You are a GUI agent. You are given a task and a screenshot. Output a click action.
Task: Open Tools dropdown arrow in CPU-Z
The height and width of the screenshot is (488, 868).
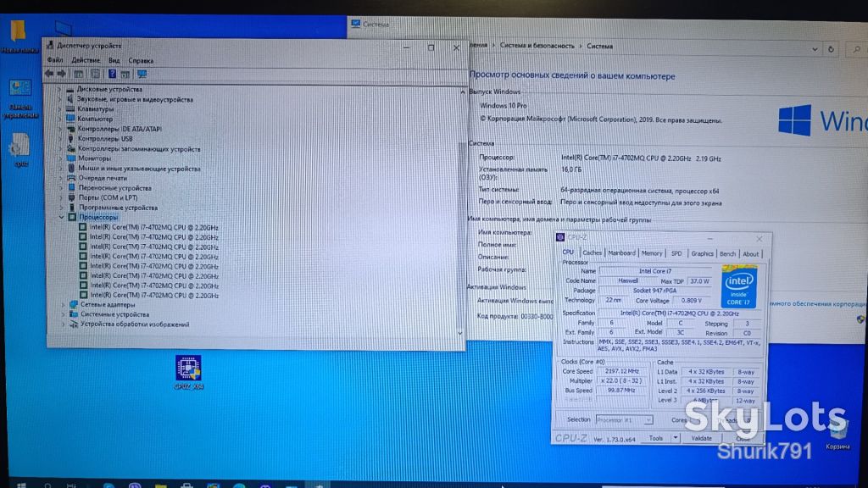tap(675, 438)
